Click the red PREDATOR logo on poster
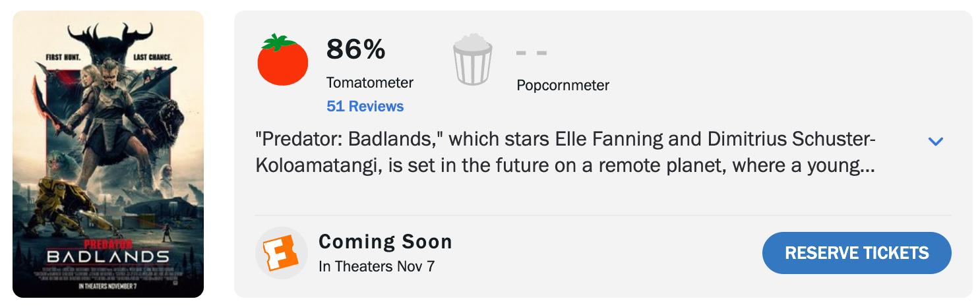The width and height of the screenshot is (980, 307). [108, 244]
